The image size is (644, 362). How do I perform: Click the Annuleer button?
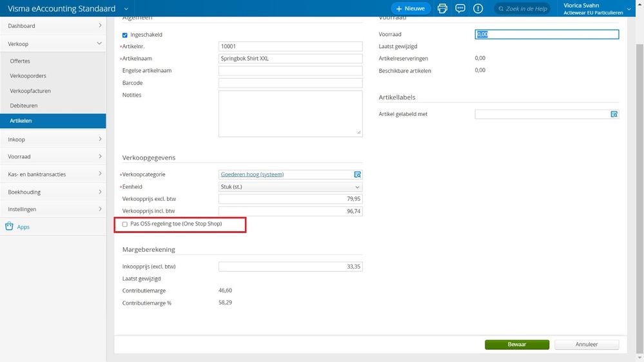tap(587, 345)
